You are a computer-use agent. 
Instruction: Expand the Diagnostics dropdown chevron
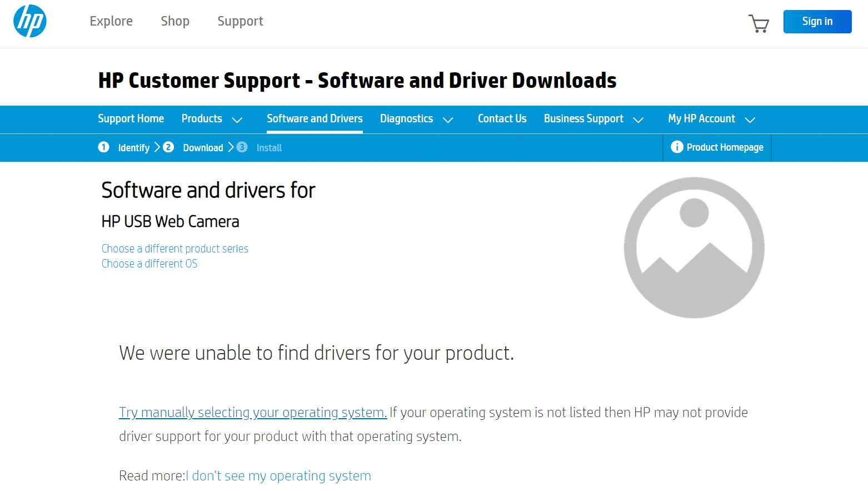click(448, 120)
